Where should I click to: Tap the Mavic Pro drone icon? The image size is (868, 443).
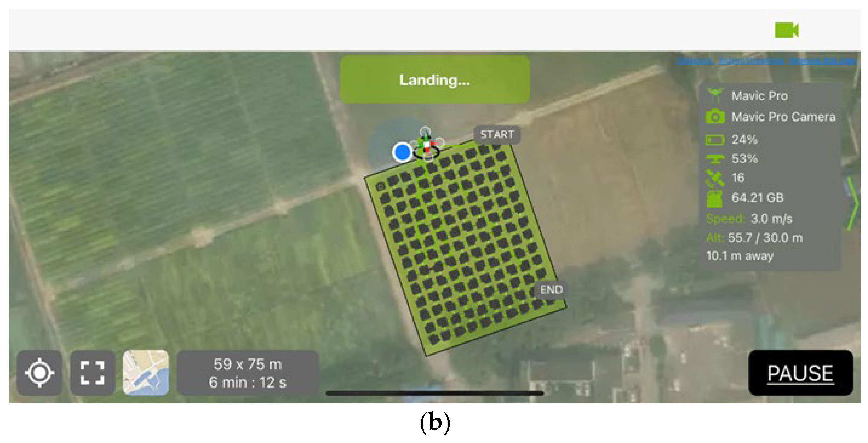[715, 95]
